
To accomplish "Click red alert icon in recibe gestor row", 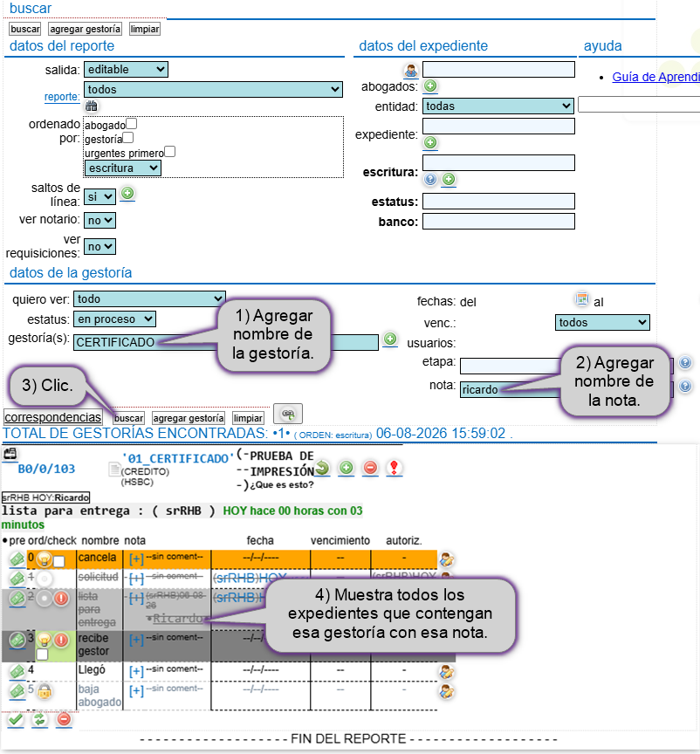I will click(61, 641).
